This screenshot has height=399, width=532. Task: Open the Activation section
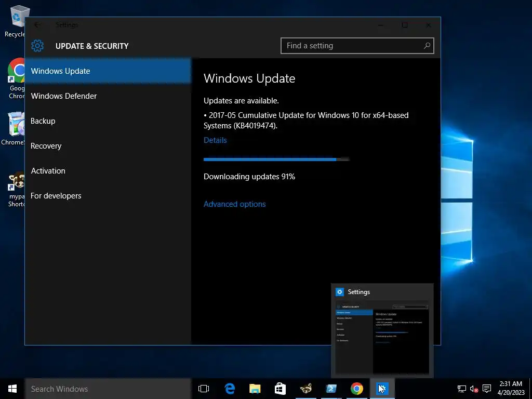[x=108, y=170]
